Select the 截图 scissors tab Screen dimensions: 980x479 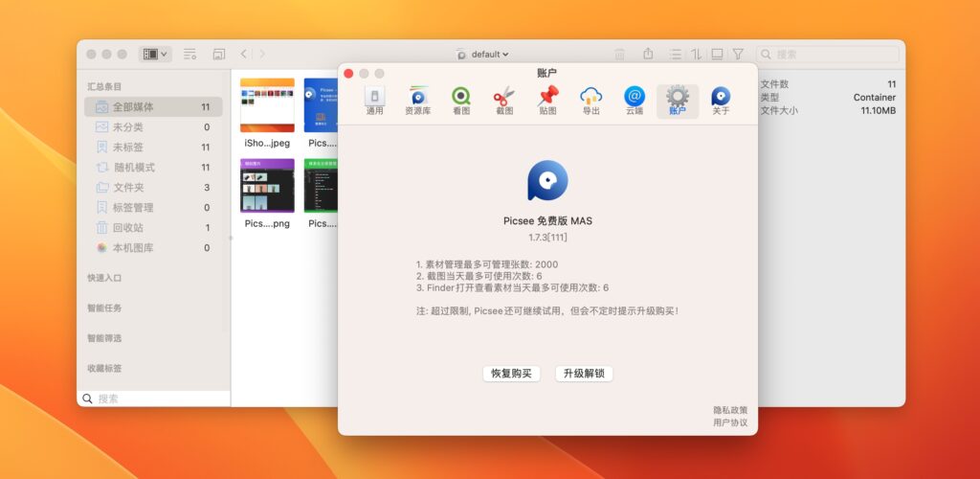[x=504, y=102]
